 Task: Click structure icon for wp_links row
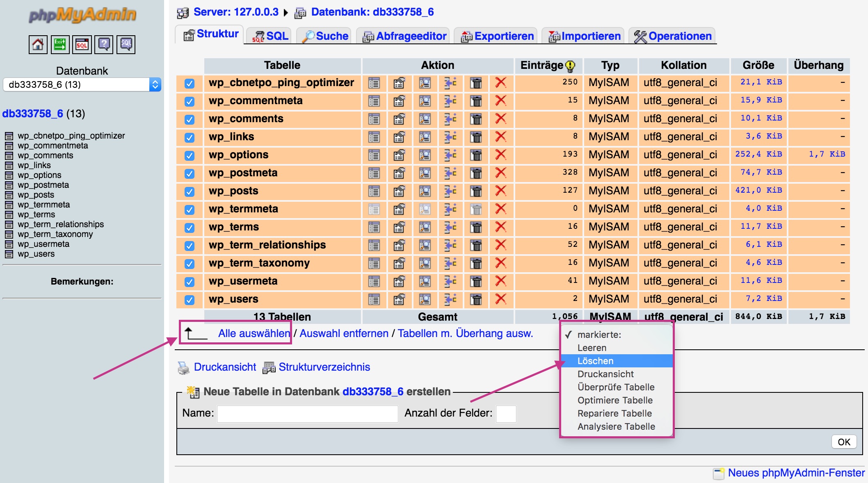point(399,137)
